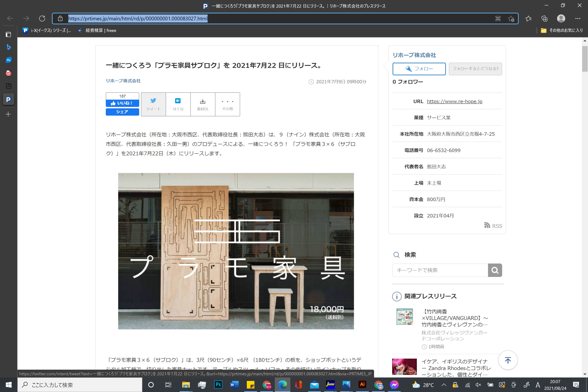Click the RSS feed icon

487,226
